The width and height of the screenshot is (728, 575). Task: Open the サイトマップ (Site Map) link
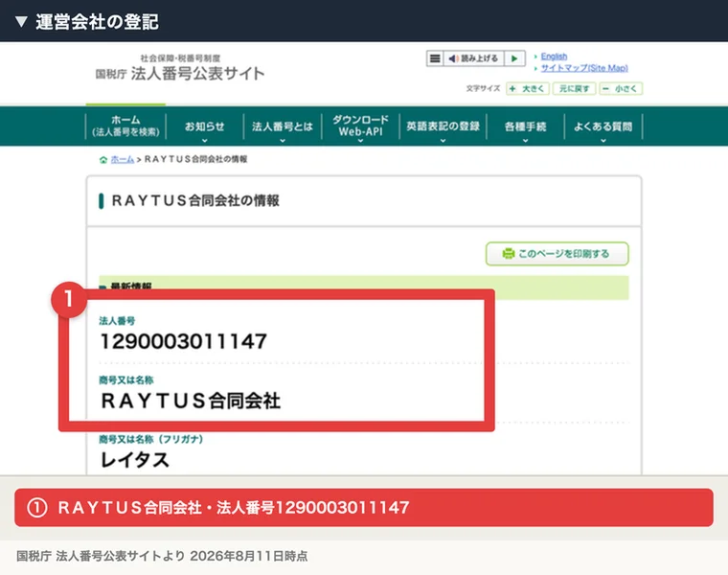coord(584,68)
